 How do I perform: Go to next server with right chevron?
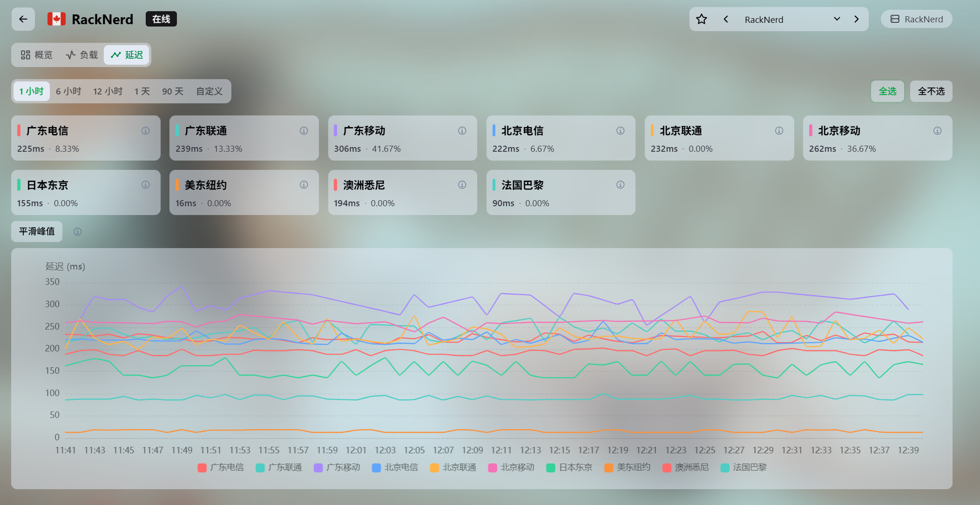pos(856,19)
